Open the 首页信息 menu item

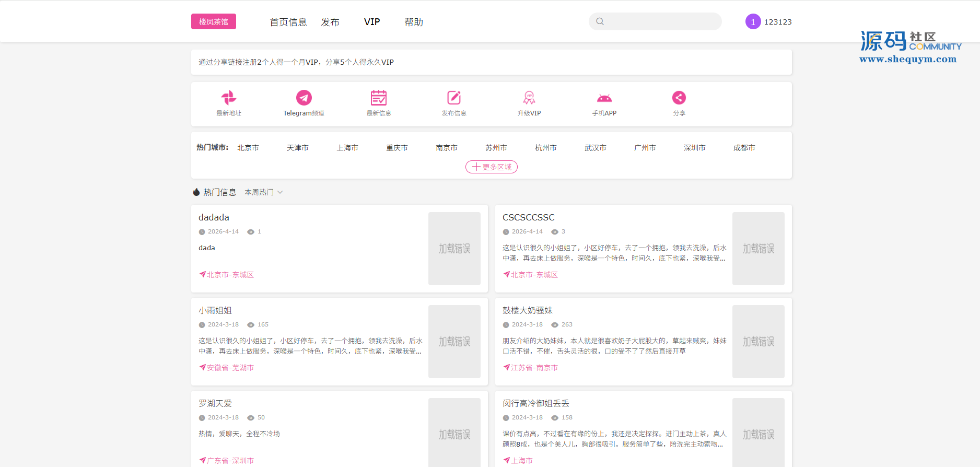click(x=288, y=22)
